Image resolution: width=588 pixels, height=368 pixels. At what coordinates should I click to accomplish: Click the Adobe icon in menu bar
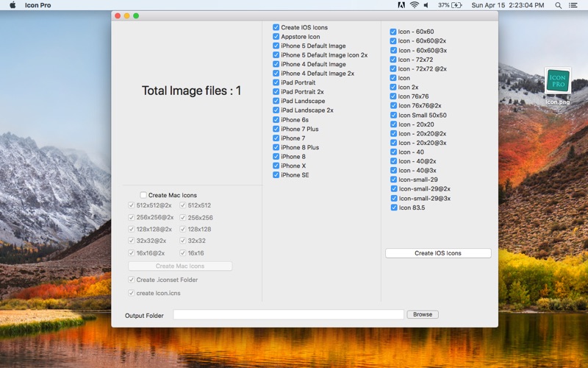401,5
